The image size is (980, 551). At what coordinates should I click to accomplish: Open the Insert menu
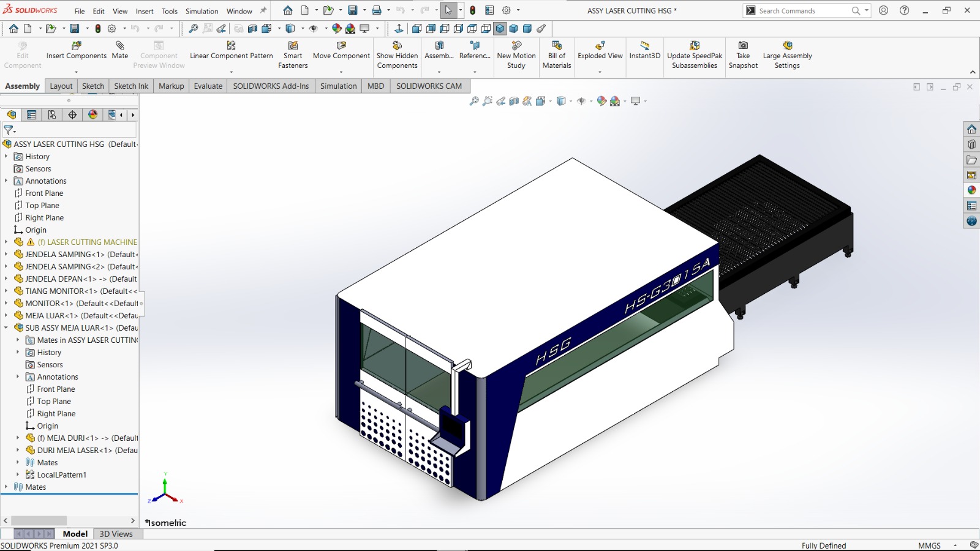click(x=145, y=11)
